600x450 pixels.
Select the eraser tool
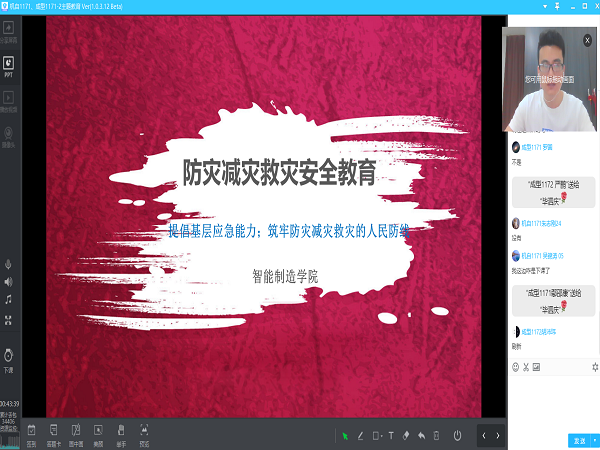406,436
